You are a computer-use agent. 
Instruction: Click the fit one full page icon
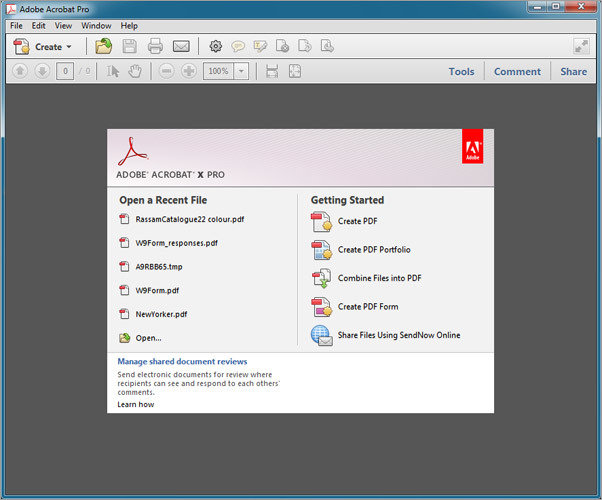pyautogui.click(x=295, y=71)
